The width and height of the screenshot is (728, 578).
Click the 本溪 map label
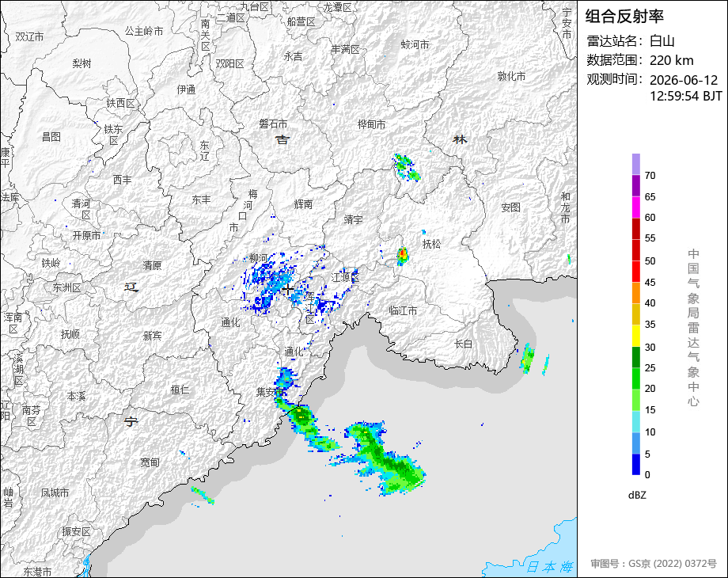coord(76,397)
